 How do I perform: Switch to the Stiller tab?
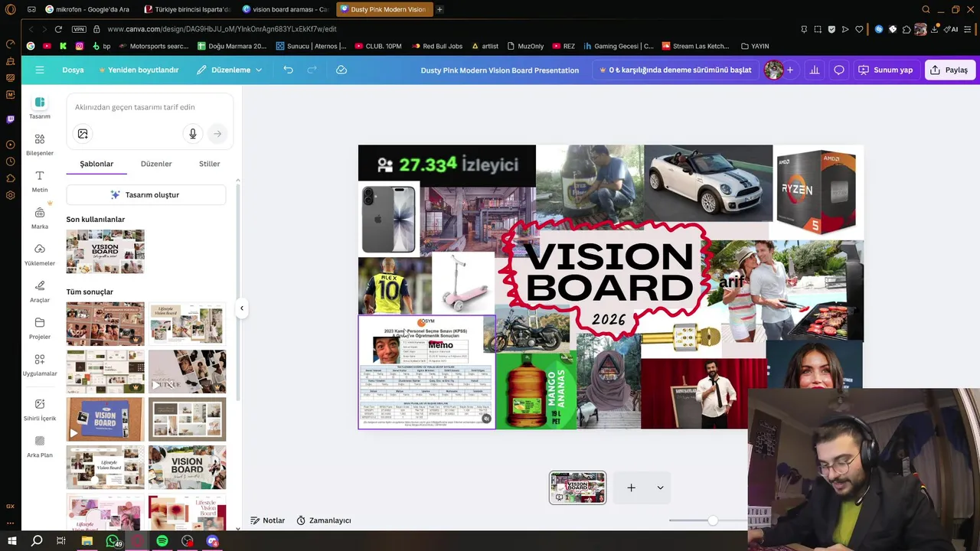point(210,164)
